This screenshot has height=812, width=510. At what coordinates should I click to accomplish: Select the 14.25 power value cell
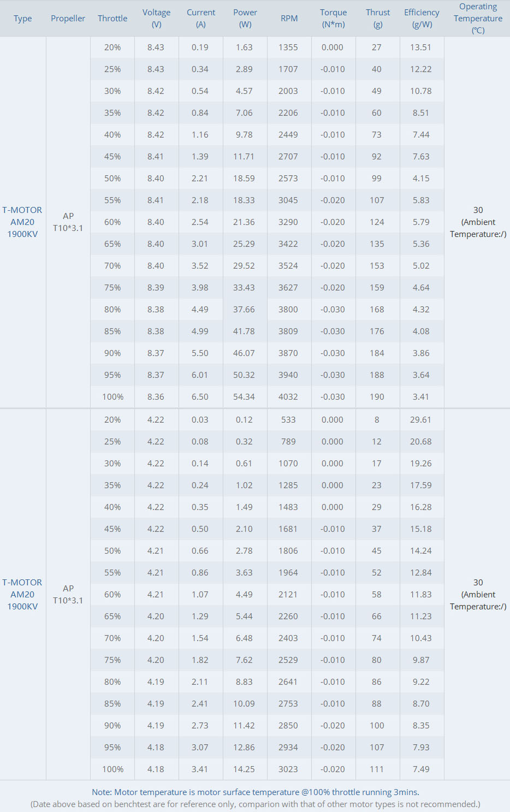pyautogui.click(x=244, y=769)
